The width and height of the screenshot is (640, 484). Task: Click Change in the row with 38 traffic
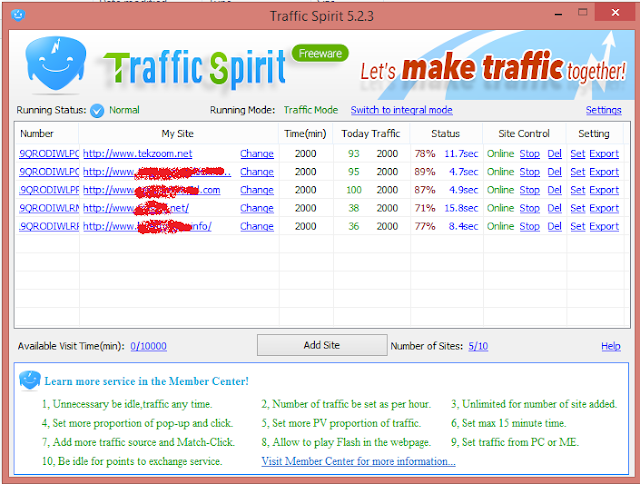(257, 208)
